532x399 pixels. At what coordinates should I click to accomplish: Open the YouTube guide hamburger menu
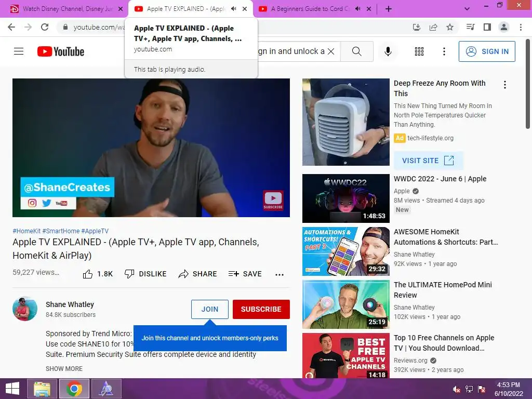click(x=19, y=51)
